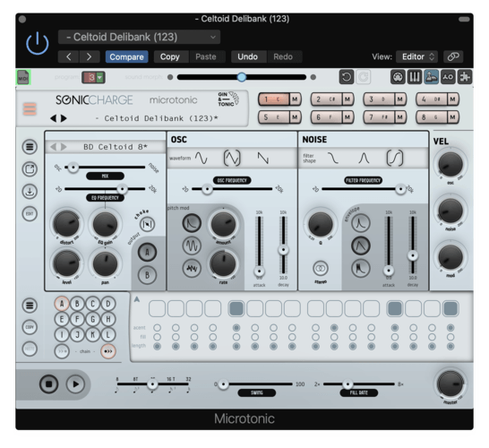Click the orange chain forward button

tap(107, 351)
